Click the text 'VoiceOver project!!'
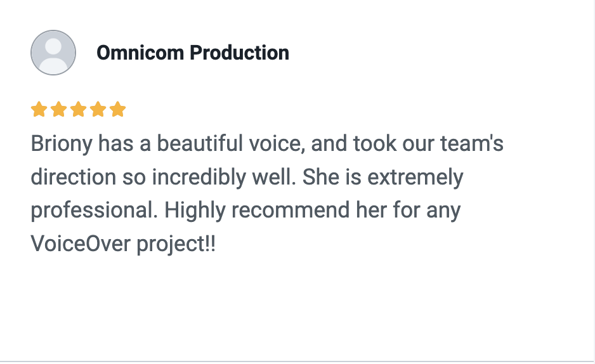The width and height of the screenshot is (595, 364). 123,243
